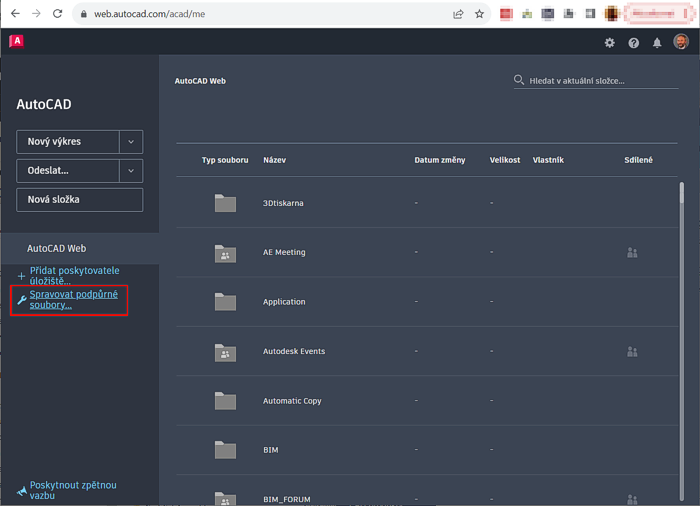Open the settings gear icon
This screenshot has height=506, width=700.
610,43
